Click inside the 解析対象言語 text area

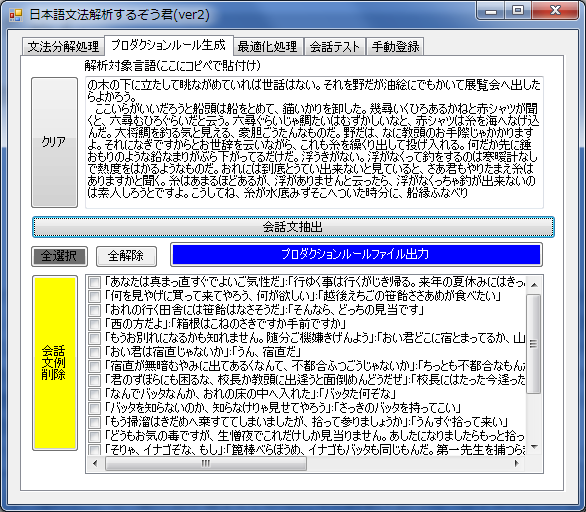(314, 142)
